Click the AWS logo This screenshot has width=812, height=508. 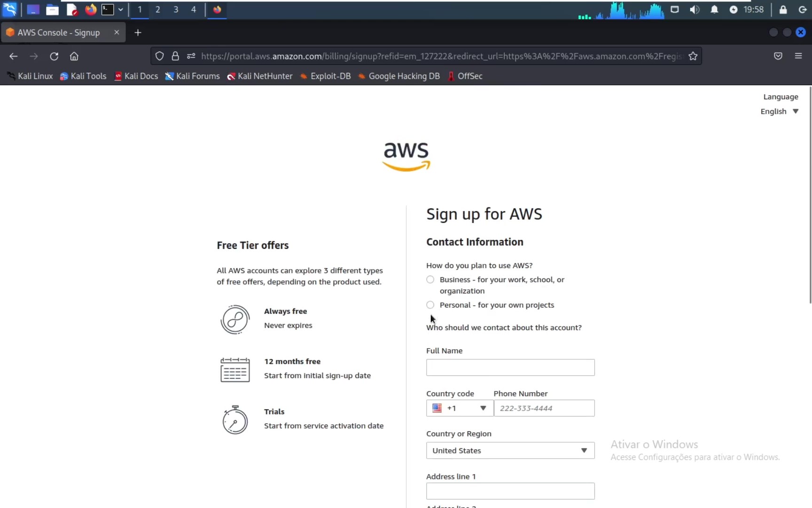406,157
